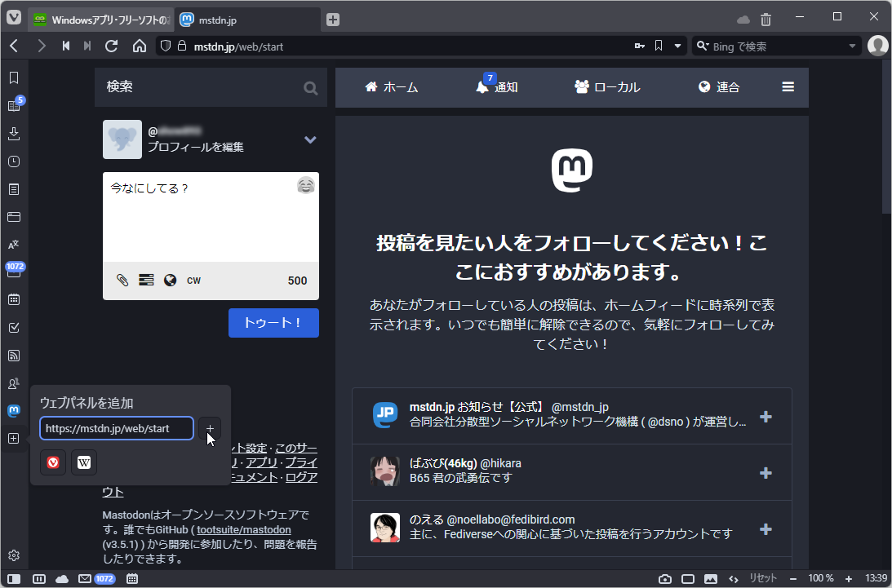Open Vivaldi settings gear

click(x=14, y=555)
